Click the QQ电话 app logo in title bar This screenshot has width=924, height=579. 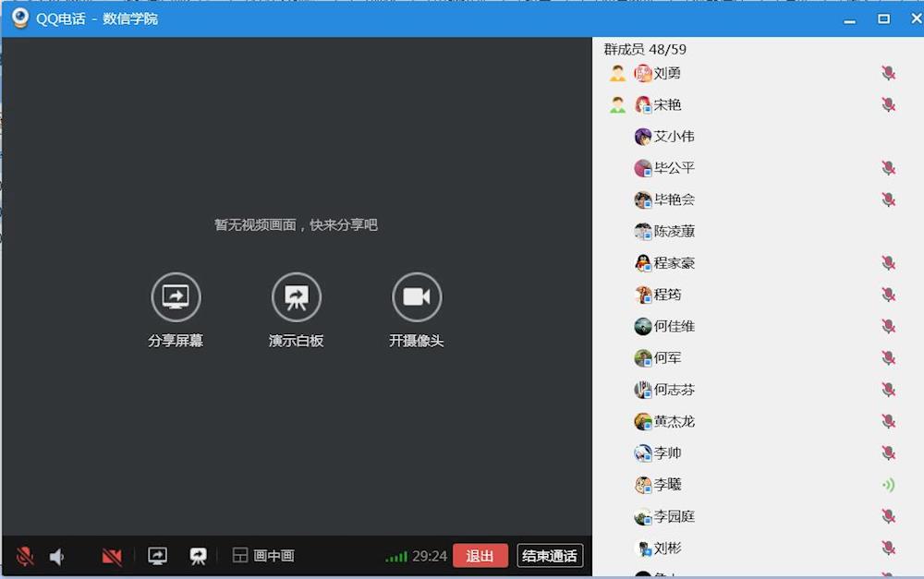click(x=19, y=18)
